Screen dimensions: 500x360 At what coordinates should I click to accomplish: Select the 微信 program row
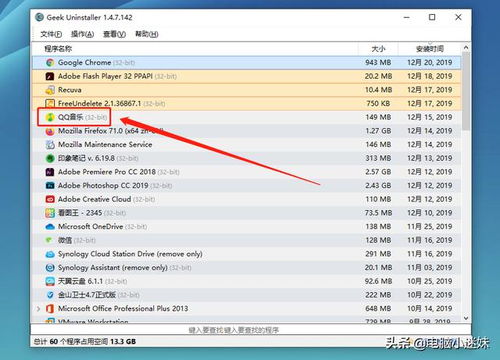pyautogui.click(x=247, y=240)
